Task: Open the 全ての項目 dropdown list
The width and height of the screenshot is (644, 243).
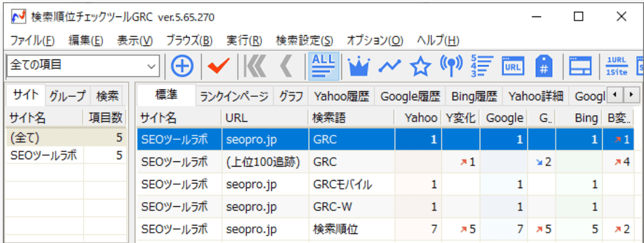Action: coord(151,66)
